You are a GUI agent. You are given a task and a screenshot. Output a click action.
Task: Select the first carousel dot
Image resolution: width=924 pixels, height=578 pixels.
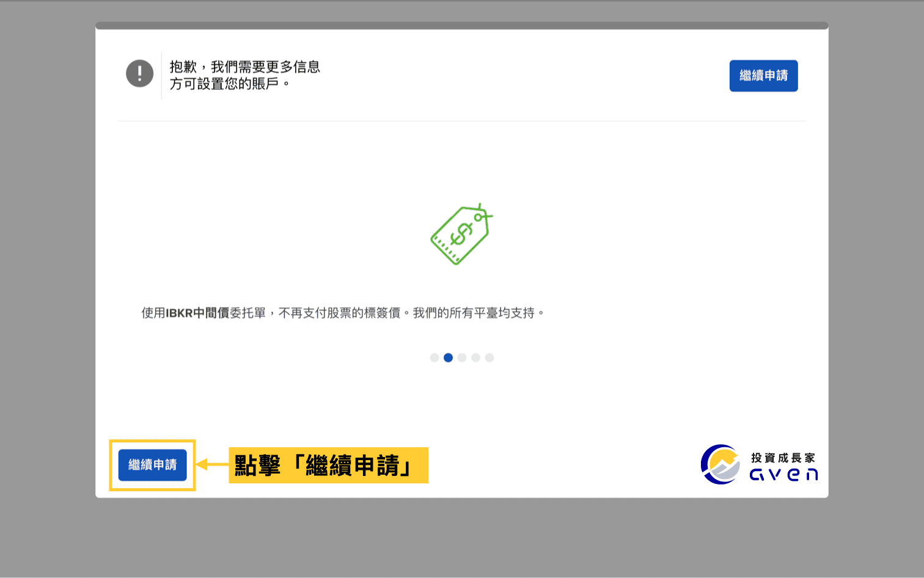(x=435, y=357)
